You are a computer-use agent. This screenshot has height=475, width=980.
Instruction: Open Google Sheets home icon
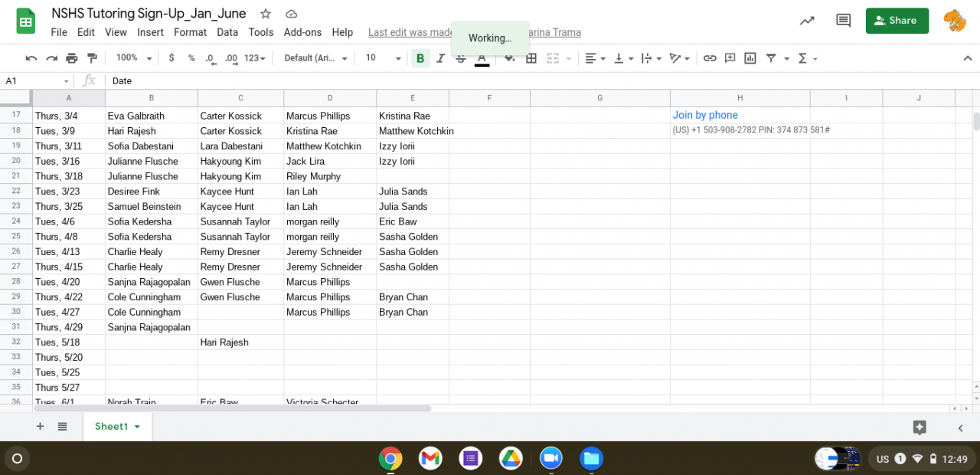pos(26,21)
